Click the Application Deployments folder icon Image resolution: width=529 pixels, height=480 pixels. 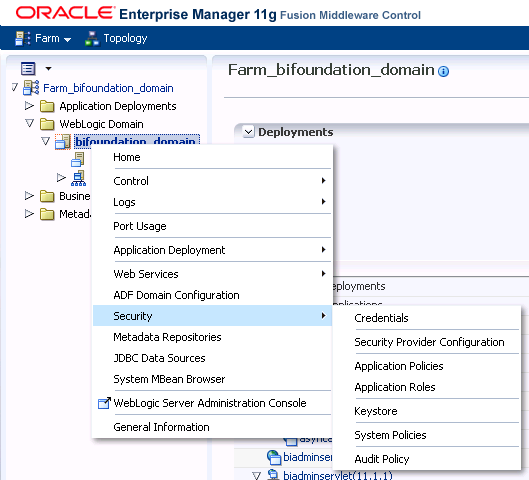(47, 106)
